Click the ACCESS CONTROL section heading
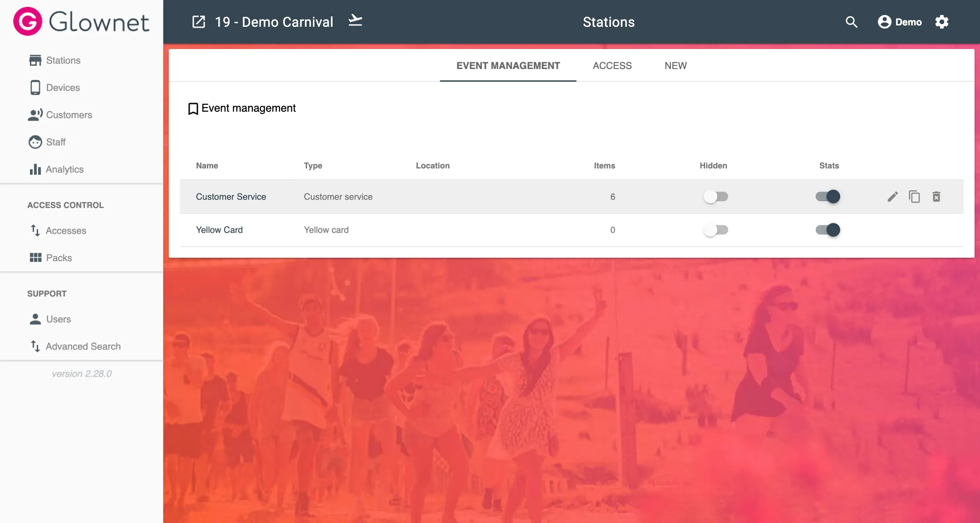This screenshot has height=523, width=980. click(65, 205)
